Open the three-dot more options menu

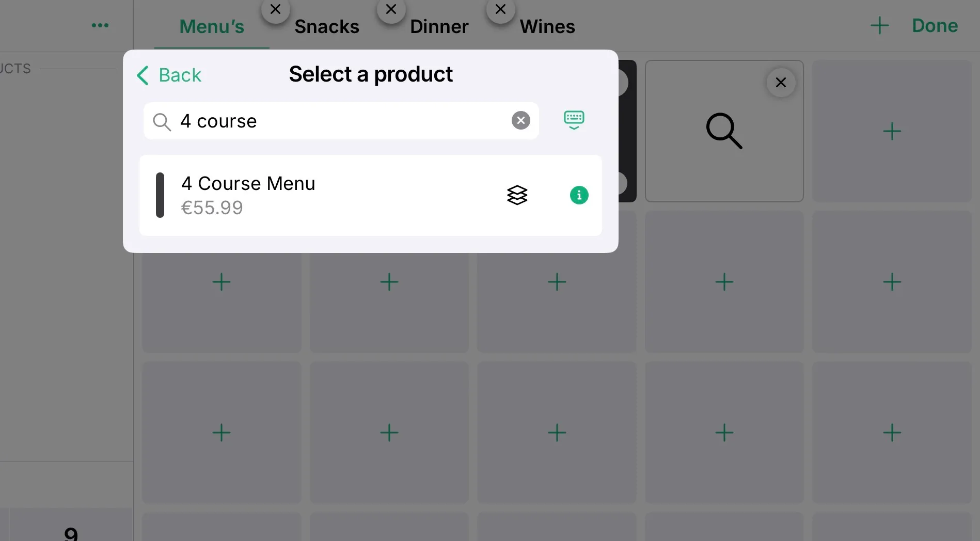coord(100,25)
